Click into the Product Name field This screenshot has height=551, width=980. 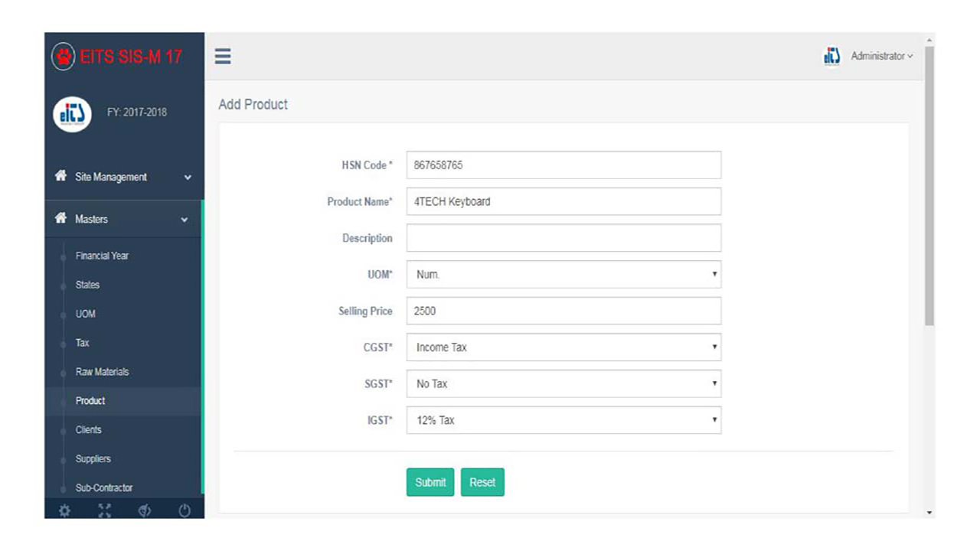pos(563,201)
